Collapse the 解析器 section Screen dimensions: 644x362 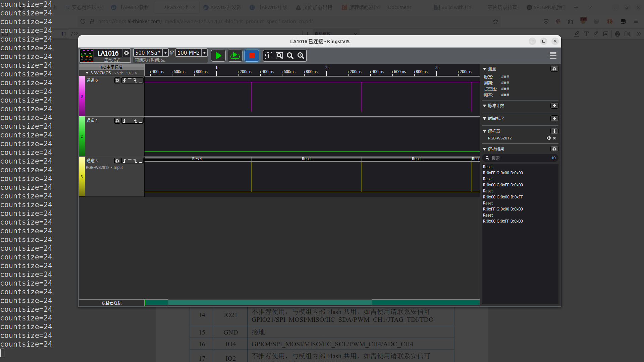click(485, 131)
